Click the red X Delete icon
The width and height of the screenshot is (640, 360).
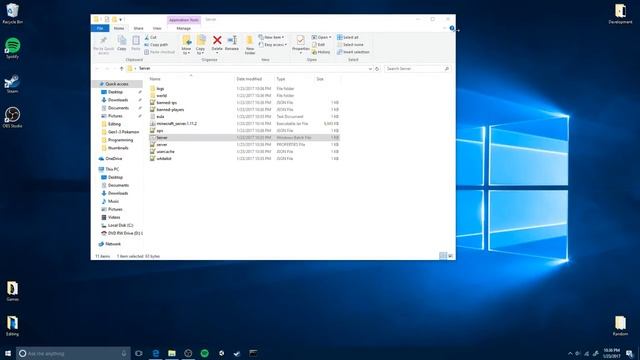pyautogui.click(x=217, y=40)
